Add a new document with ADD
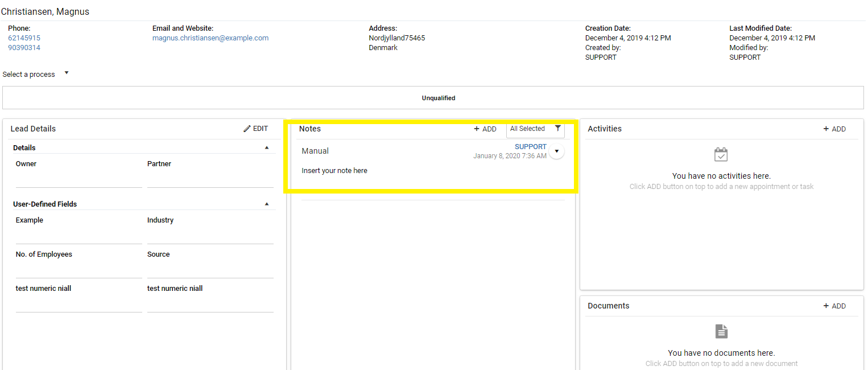Screen dimensions: 868x370 click(x=834, y=306)
